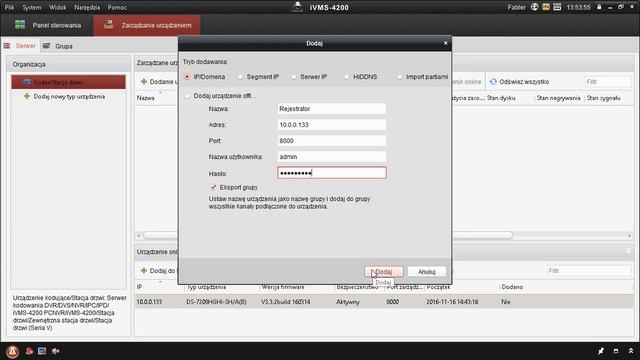Click the Nazwa field containing Rejestrator
The width and height of the screenshot is (640, 360).
(x=331, y=109)
